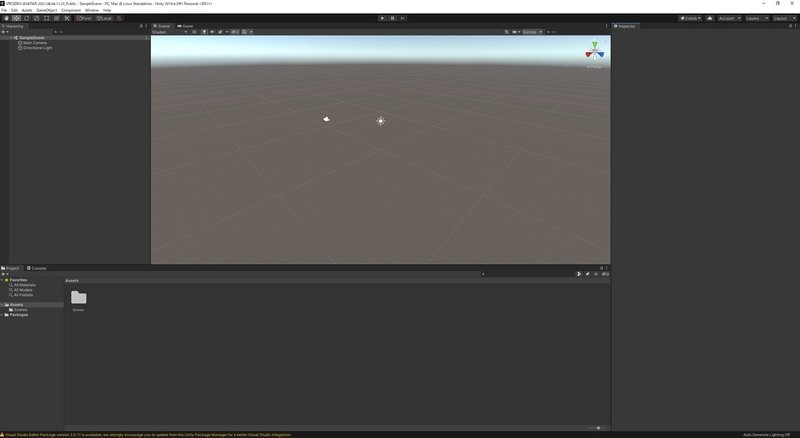The height and width of the screenshot is (438, 800).
Task: Open the Layers dropdown
Action: (x=757, y=18)
